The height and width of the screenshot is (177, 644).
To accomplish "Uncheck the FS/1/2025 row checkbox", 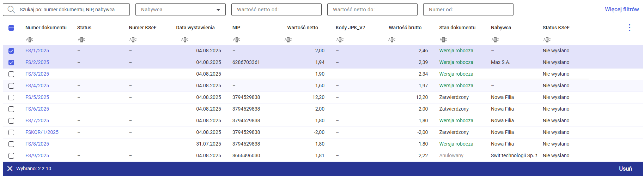I will [x=11, y=51].
